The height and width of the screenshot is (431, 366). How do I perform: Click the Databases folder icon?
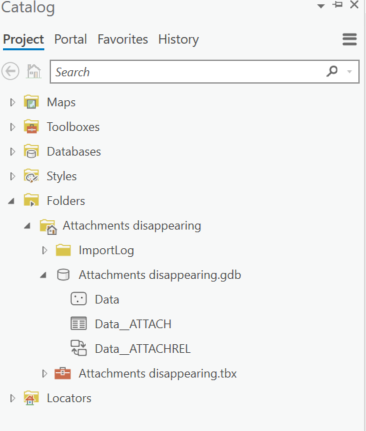[x=31, y=151]
